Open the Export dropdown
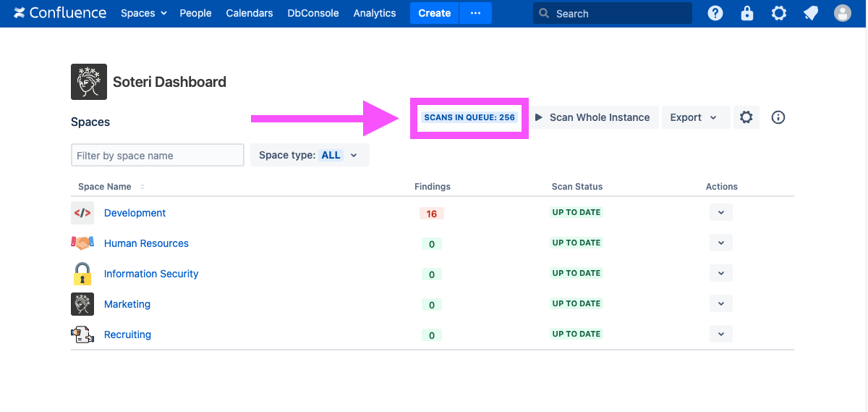The image size is (868, 412). coord(693,117)
